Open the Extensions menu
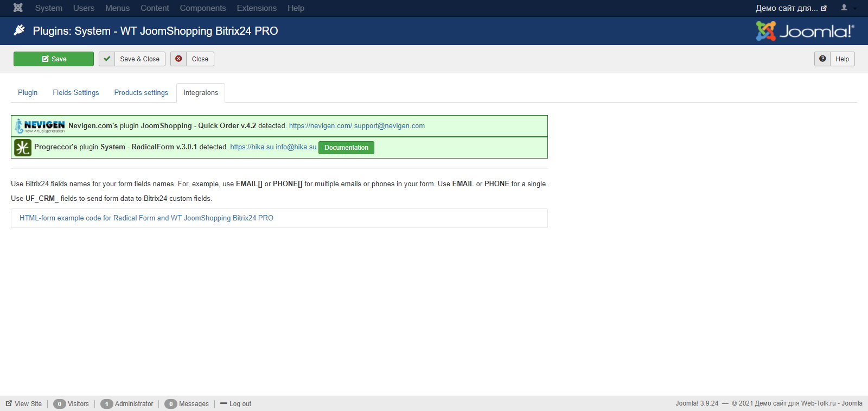Viewport: 868px width, 411px height. [x=257, y=8]
